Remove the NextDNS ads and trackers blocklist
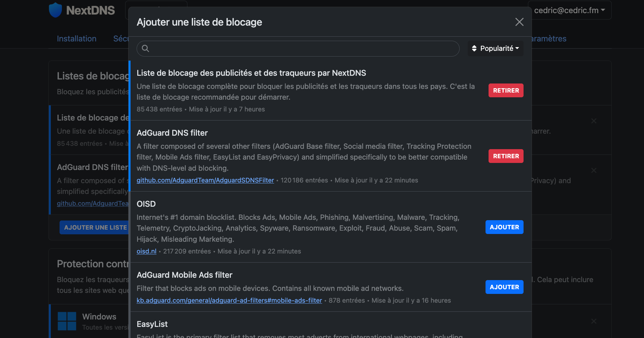644x338 pixels. (506, 91)
